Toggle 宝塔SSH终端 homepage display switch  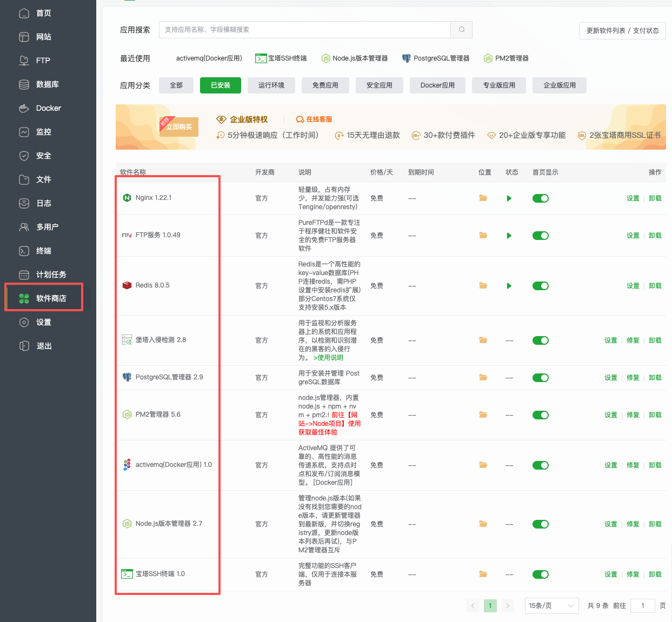541,574
